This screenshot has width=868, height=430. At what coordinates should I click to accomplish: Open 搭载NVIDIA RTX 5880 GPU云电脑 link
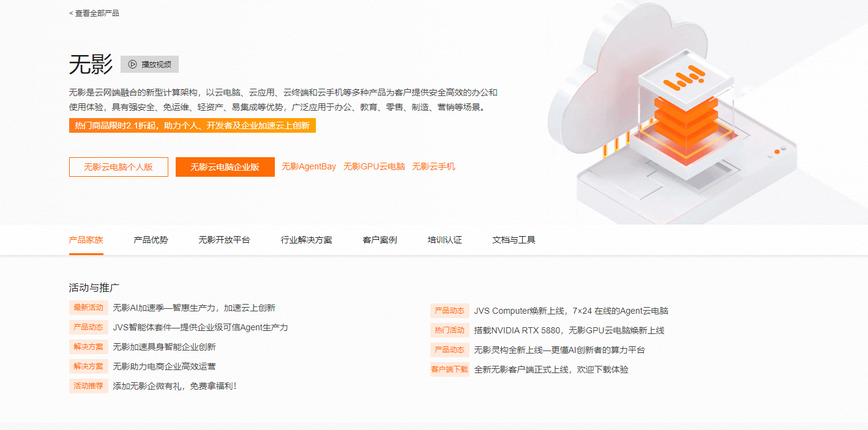(569, 330)
